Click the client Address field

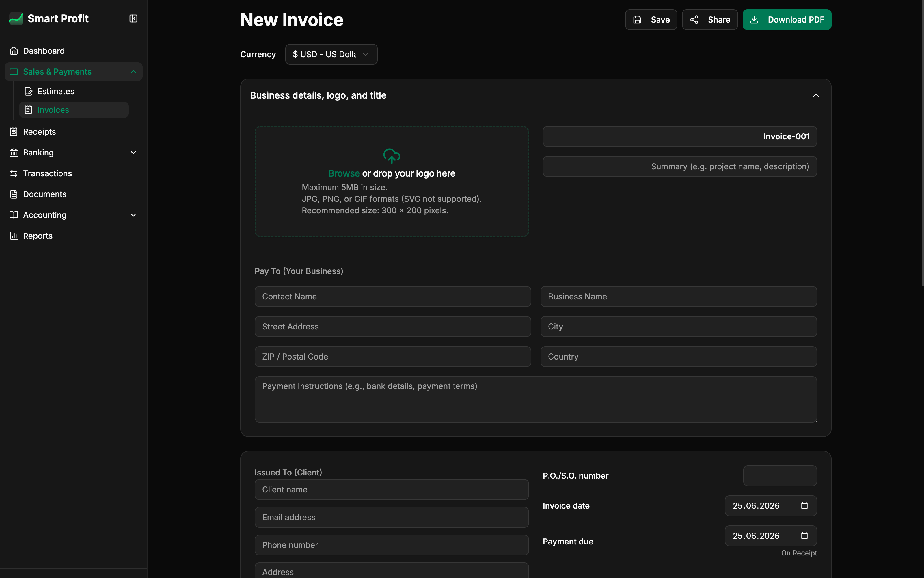point(391,571)
